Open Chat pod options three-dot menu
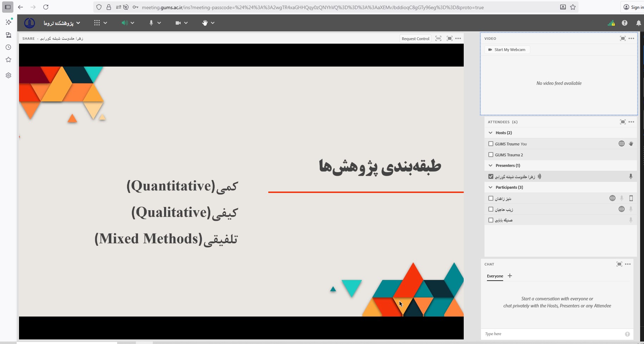This screenshot has height=344, width=644. pyautogui.click(x=628, y=264)
